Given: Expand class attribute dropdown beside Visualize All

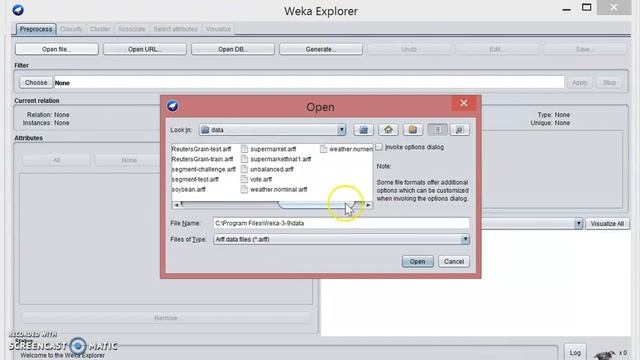Looking at the screenshot, I should pyautogui.click(x=578, y=224).
